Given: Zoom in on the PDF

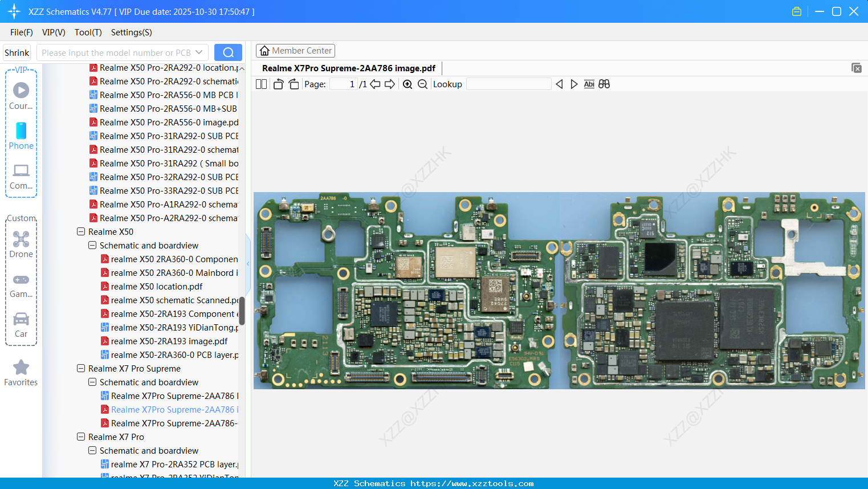Looking at the screenshot, I should (407, 84).
